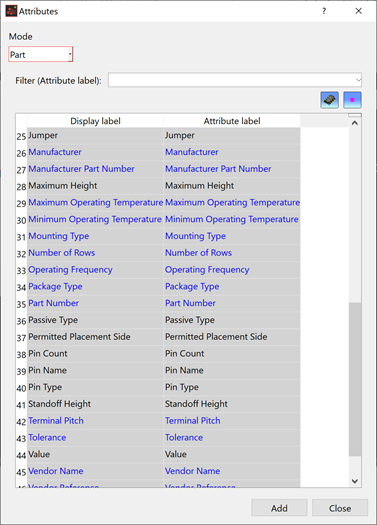Select Pin Type display label

tap(95, 387)
